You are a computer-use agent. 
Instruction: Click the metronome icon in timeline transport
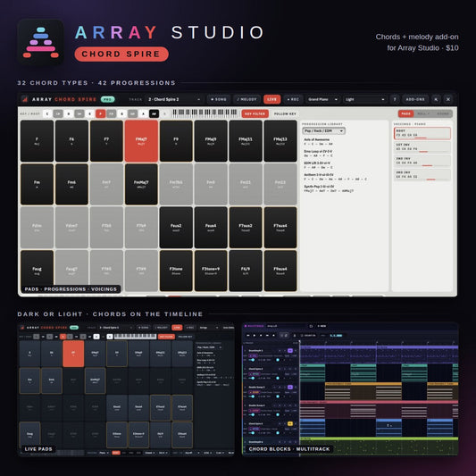(294, 335)
